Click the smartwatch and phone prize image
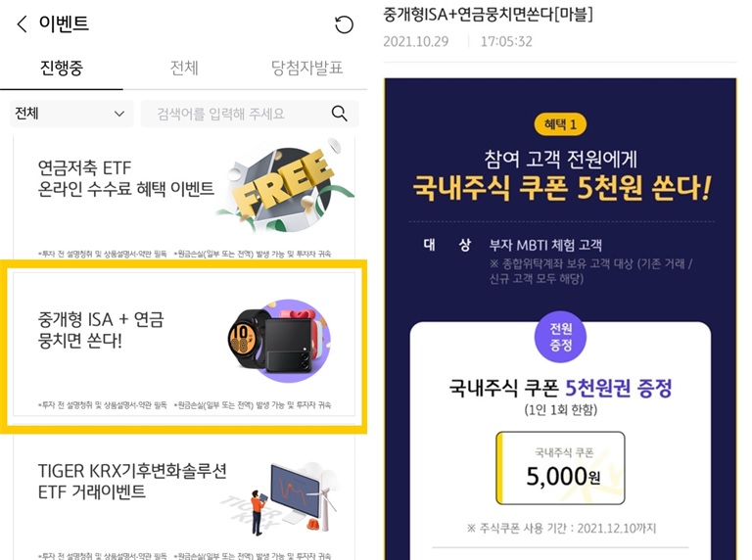The width and height of the screenshot is (752, 560). (x=279, y=342)
